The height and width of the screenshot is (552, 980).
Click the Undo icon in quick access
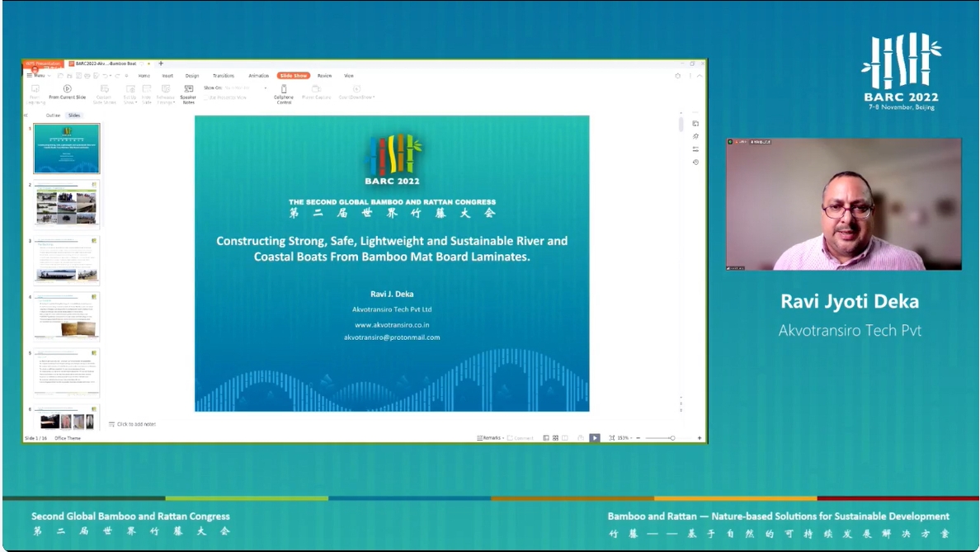click(105, 76)
